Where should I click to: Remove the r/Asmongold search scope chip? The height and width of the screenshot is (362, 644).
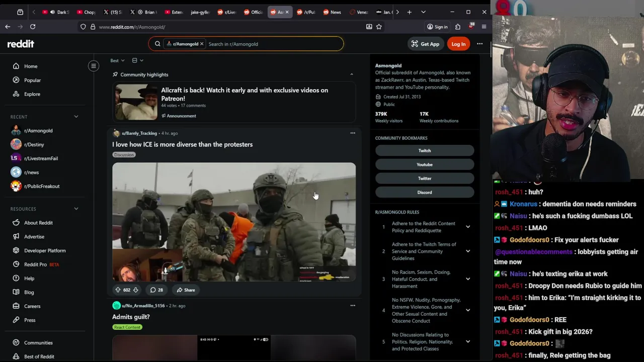[x=202, y=44]
